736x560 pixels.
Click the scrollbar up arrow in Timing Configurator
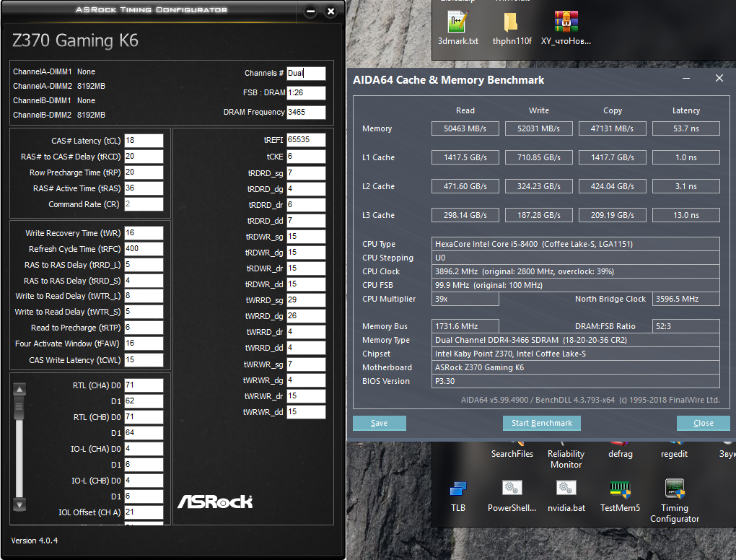coord(19,389)
